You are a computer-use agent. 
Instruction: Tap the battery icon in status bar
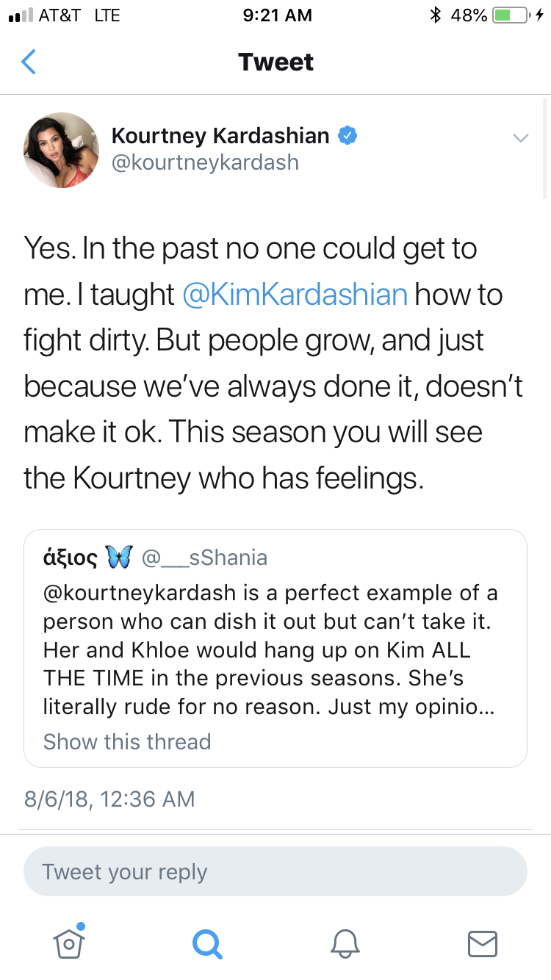[512, 15]
